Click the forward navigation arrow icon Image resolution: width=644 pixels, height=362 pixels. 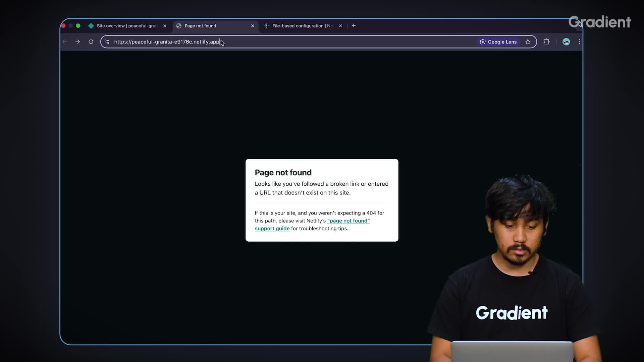[x=77, y=42]
